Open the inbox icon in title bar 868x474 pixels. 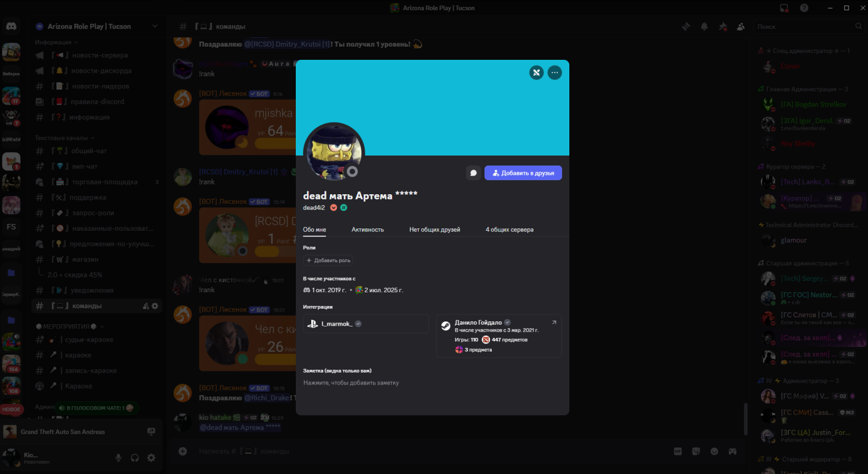point(784,8)
